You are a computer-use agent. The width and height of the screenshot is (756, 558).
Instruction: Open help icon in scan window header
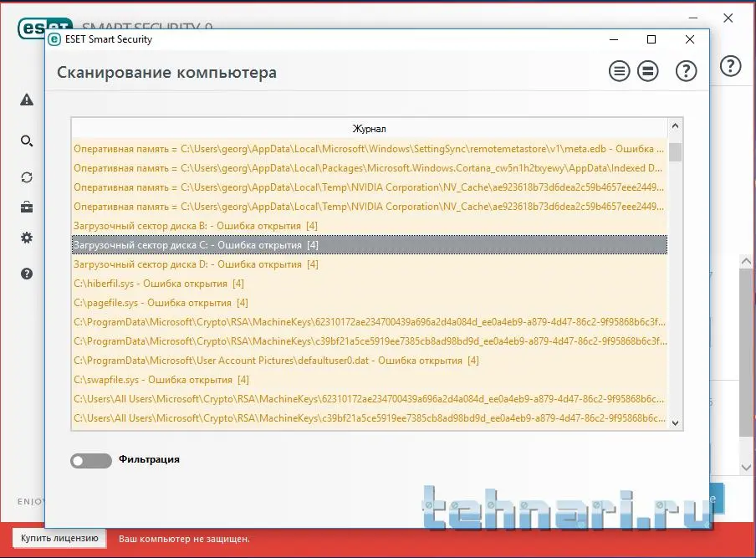tap(686, 71)
